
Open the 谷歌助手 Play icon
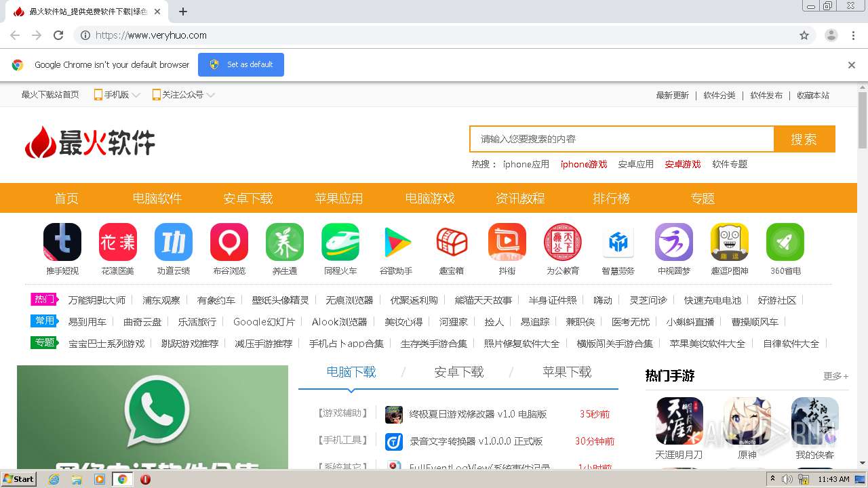coord(396,242)
